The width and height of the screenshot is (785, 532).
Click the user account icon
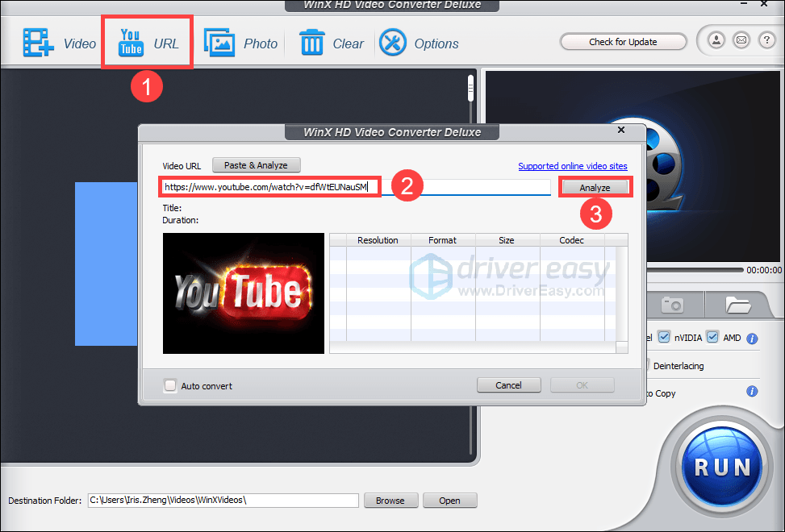(x=716, y=41)
